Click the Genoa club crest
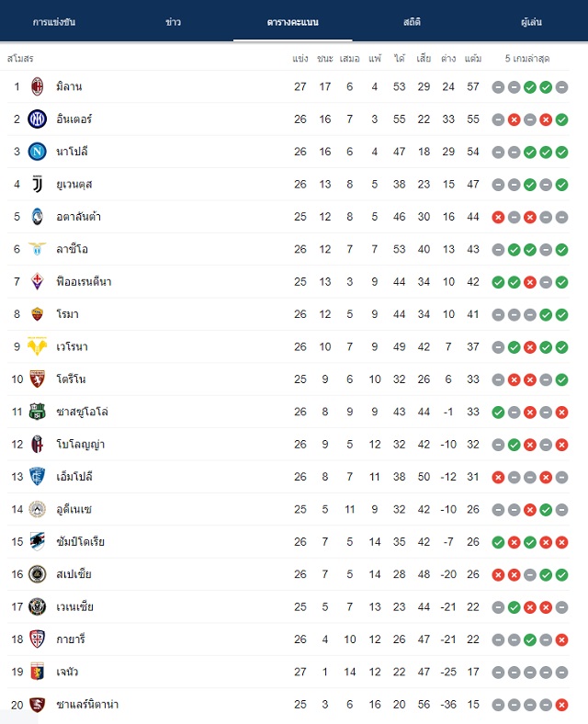 [x=38, y=672]
